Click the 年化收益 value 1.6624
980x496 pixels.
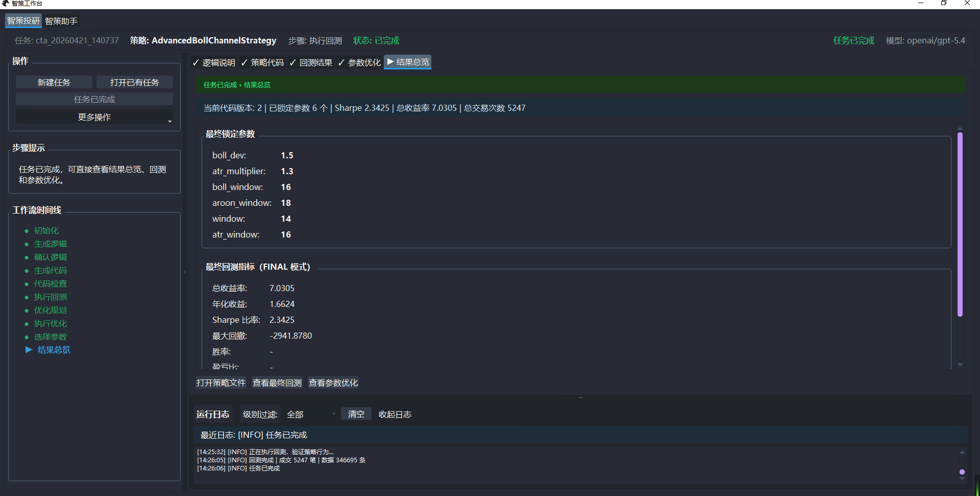tap(282, 304)
